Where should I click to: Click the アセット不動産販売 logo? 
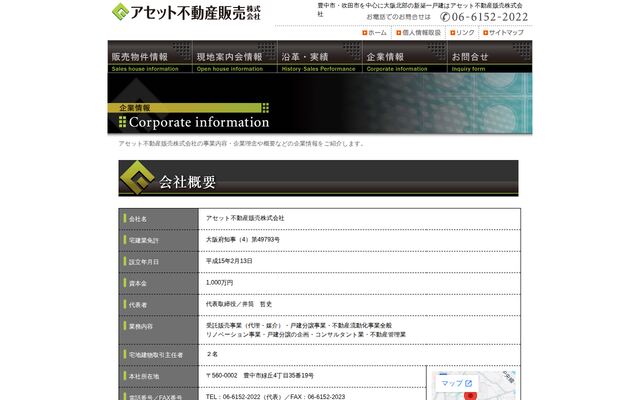(x=186, y=12)
